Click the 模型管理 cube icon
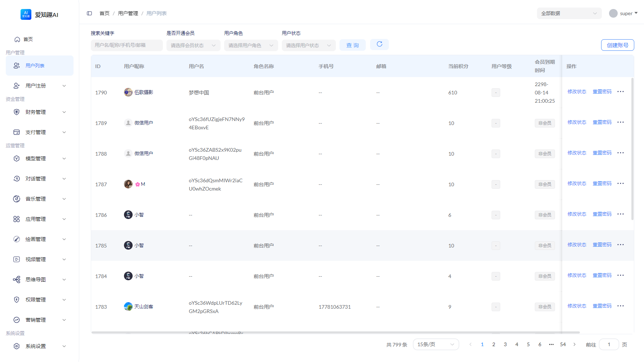The width and height of the screenshot is (644, 362). pos(17,158)
